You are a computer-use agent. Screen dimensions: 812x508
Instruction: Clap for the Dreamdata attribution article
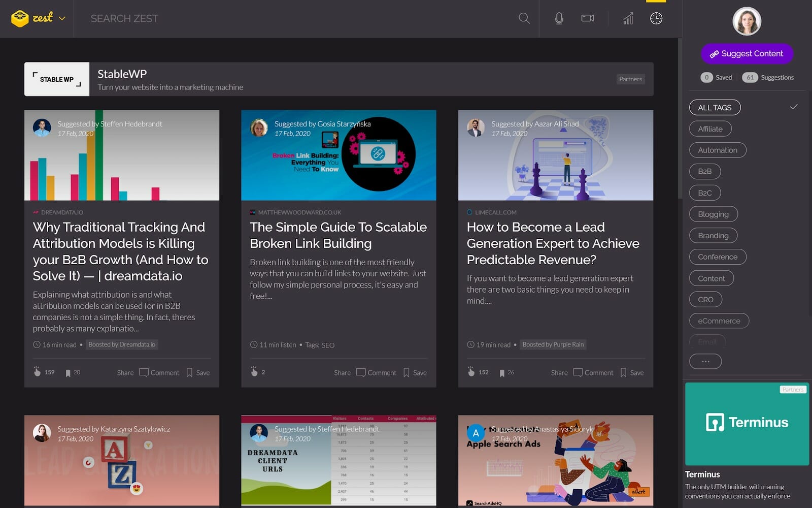pos(37,372)
